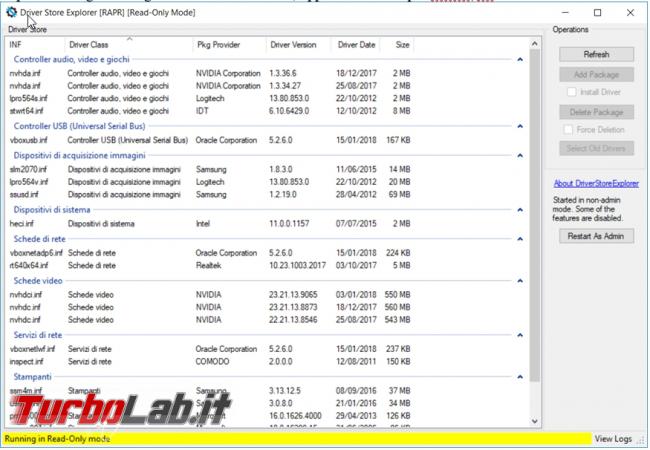The width and height of the screenshot is (650, 450).
Task: Collapse the Controller USB group
Action: tap(520, 126)
